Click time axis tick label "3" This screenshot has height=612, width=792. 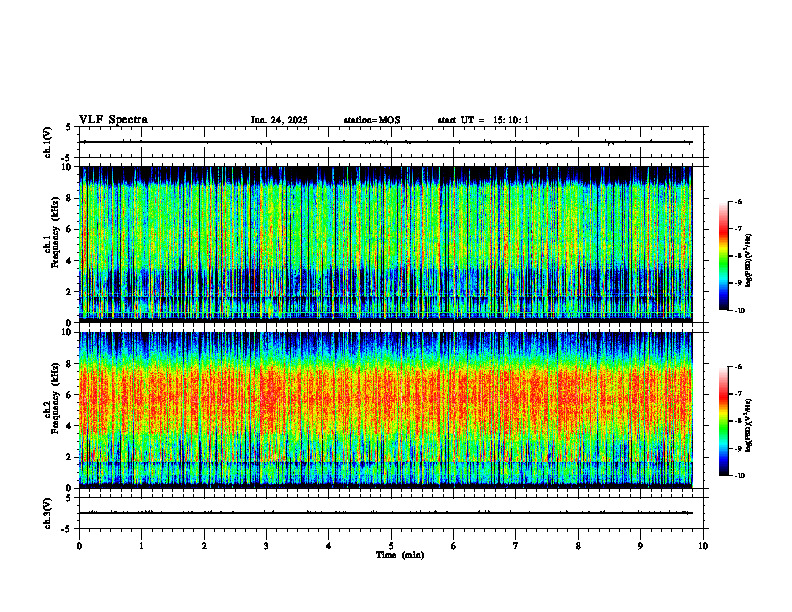pos(266,546)
